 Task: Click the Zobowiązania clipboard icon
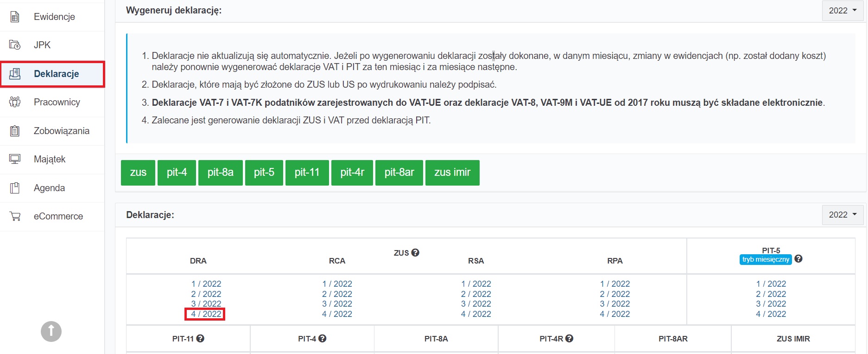[15, 131]
